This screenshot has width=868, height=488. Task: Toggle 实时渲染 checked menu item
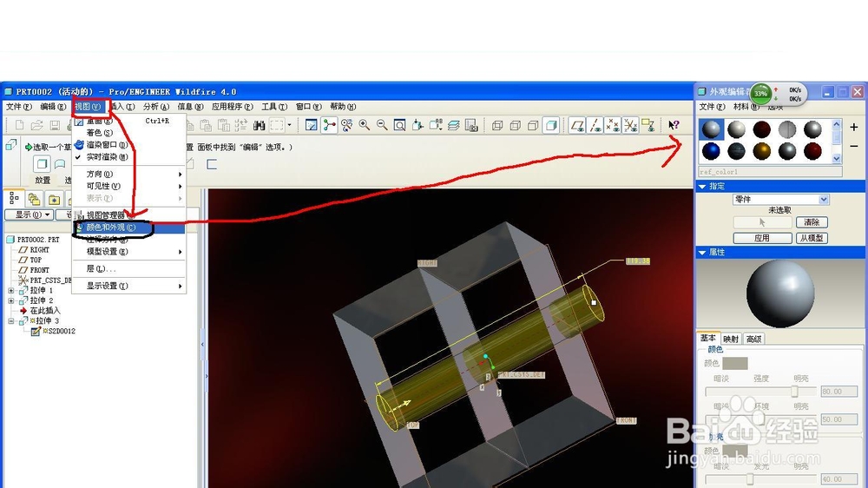129,157
